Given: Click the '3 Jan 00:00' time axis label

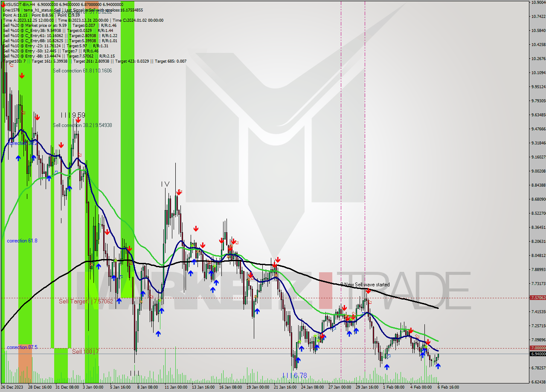Looking at the screenshot, I should coord(93,387).
